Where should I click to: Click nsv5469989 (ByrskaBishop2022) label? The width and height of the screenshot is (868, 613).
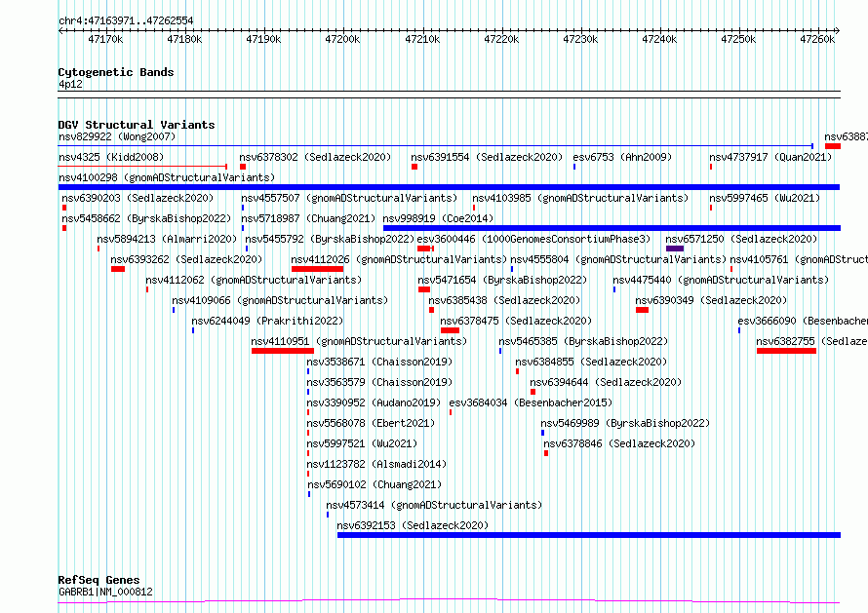pyautogui.click(x=625, y=423)
